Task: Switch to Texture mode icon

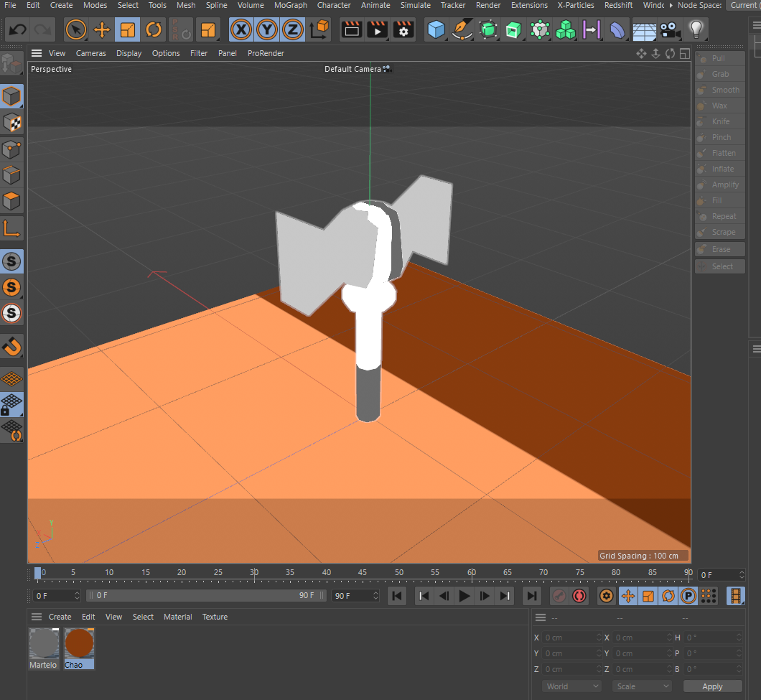Action: [x=11, y=122]
